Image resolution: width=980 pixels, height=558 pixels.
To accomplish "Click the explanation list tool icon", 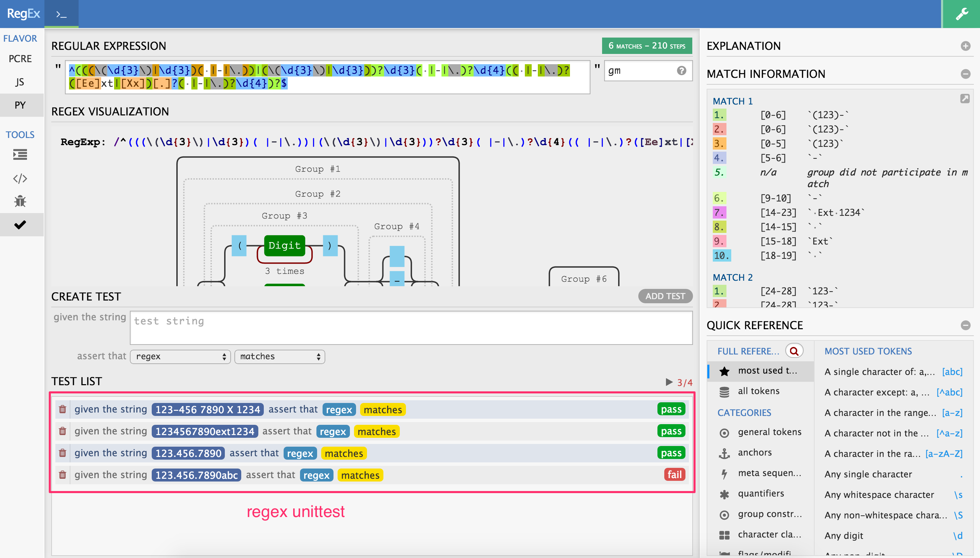I will 20,155.
